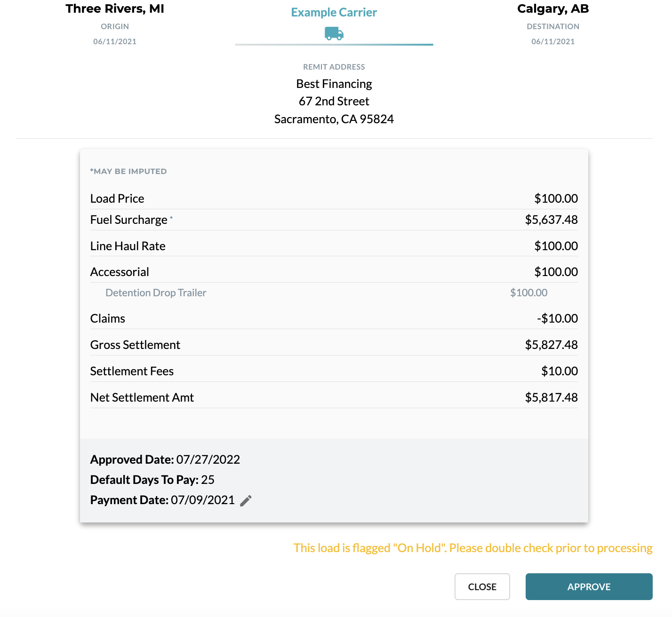Click the shipment progress bar under the truck
Screen dimensions: 672x617
point(334,45)
